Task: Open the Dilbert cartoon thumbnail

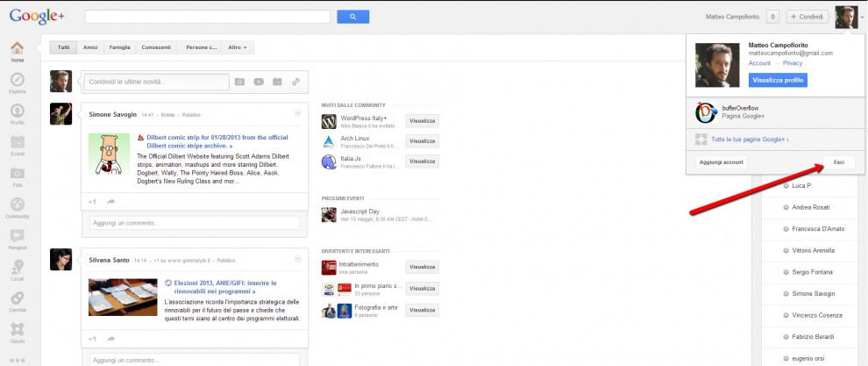Action: click(x=109, y=154)
